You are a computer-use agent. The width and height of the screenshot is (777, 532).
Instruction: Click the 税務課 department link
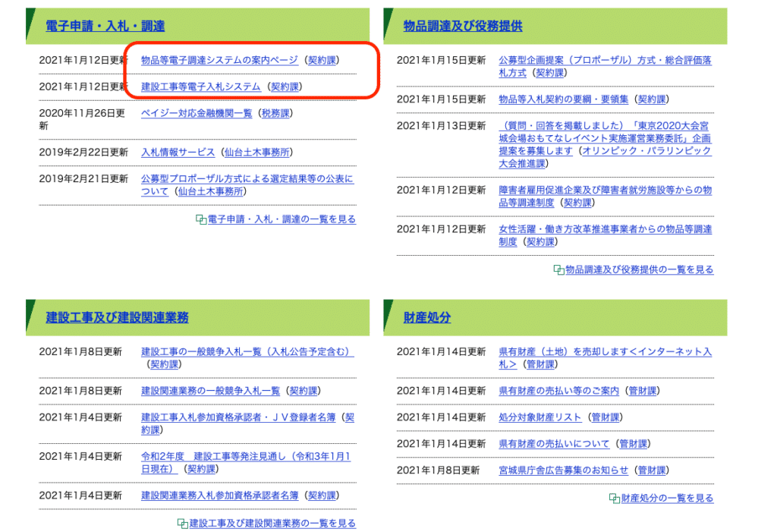coord(276,113)
